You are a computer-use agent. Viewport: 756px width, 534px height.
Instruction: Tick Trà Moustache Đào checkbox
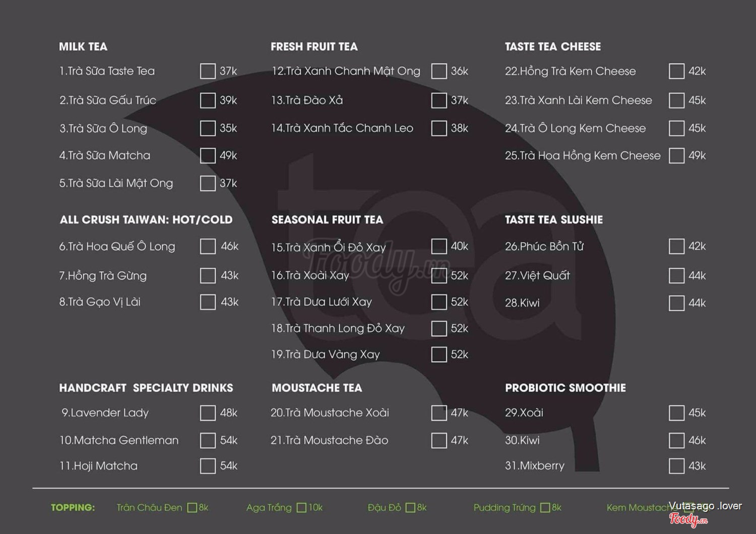[x=439, y=440]
